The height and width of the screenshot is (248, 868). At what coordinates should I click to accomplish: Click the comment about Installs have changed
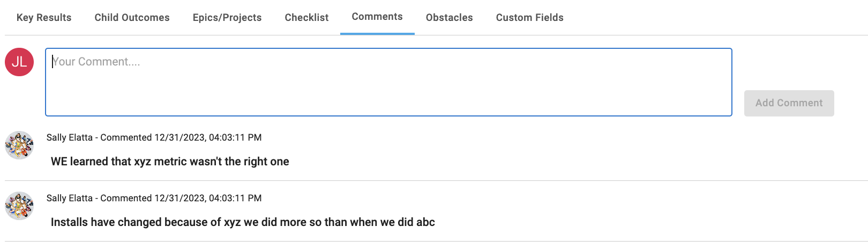click(243, 222)
